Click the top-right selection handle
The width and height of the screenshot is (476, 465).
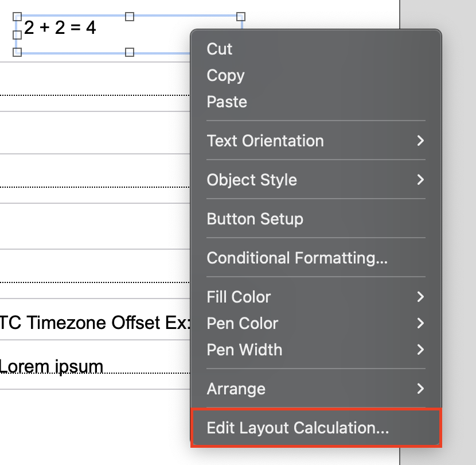(241, 17)
